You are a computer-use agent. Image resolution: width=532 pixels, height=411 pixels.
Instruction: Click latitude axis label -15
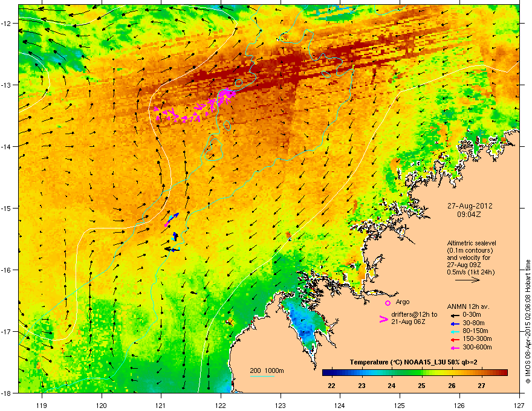[x=6, y=208]
